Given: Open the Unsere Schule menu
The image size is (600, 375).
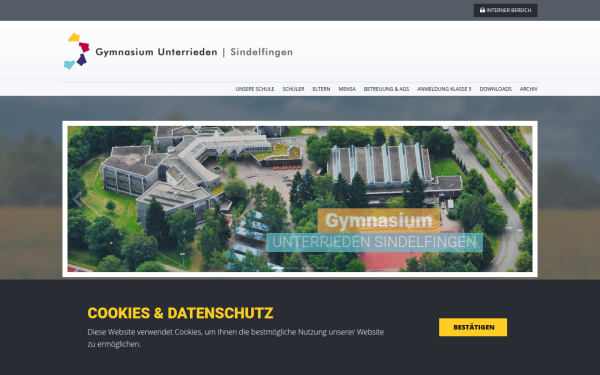Looking at the screenshot, I should [x=254, y=89].
